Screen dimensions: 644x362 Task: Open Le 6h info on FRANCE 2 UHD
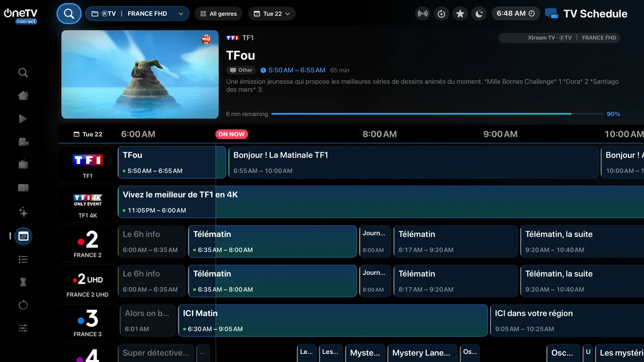[x=152, y=281]
